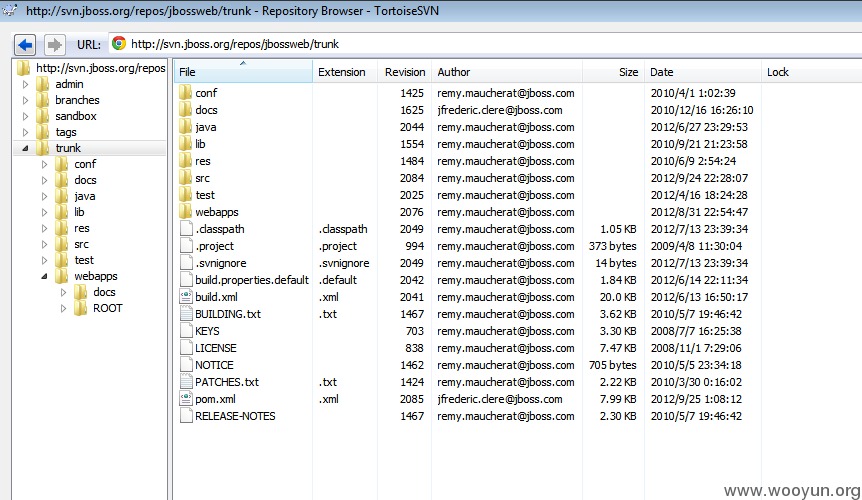Collapse the webapps tree node

[45, 276]
